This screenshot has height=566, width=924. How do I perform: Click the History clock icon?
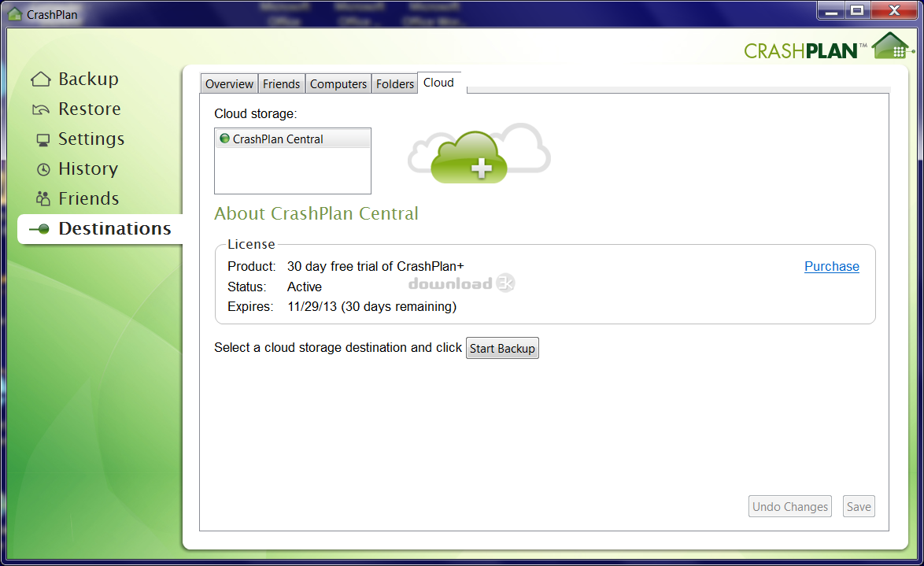click(x=43, y=169)
